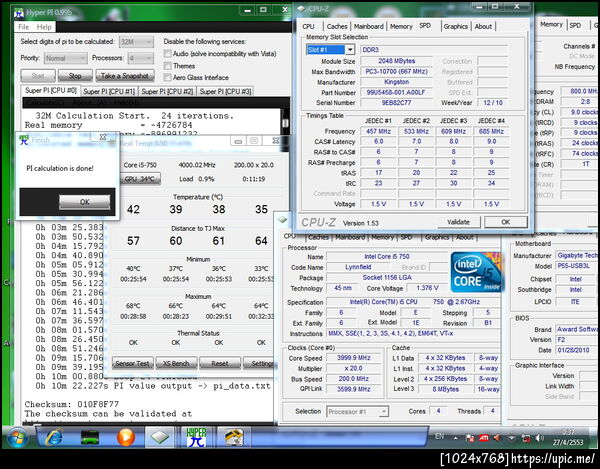The height and width of the screenshot is (469, 600).
Task: Click the network tray icon
Action: [526, 438]
